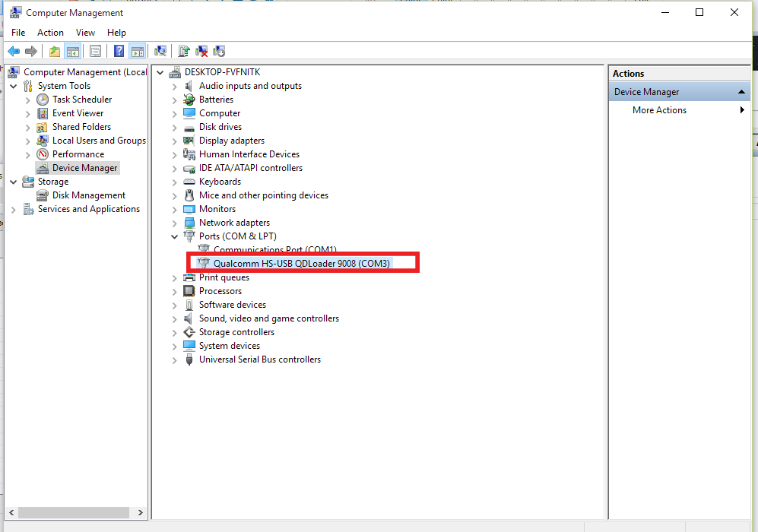Screen dimensions: 758x532
Task: Expand the Display adapters node
Action: click(x=175, y=141)
